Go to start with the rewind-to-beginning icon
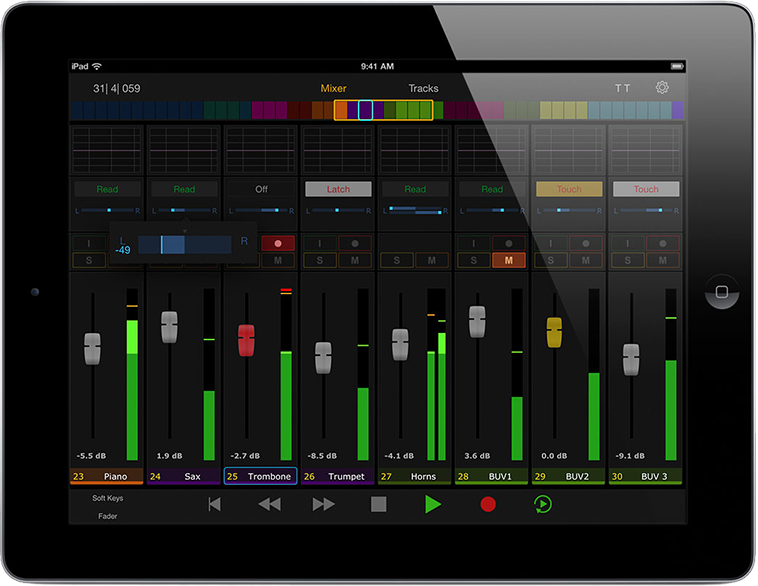The height and width of the screenshot is (586, 758). (214, 504)
